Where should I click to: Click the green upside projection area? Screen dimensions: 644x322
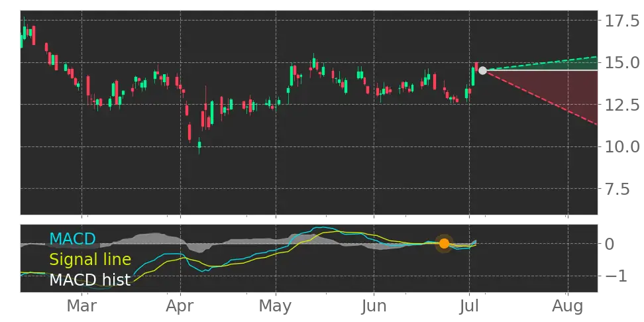point(571,65)
